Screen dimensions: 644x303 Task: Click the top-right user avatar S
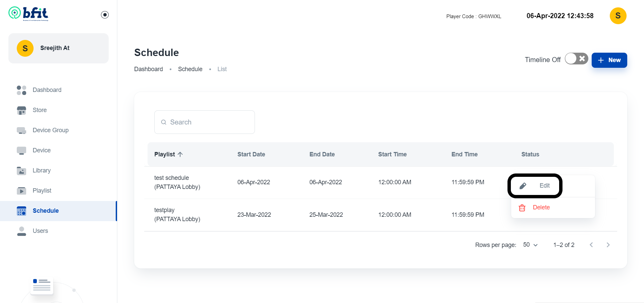coord(618,16)
